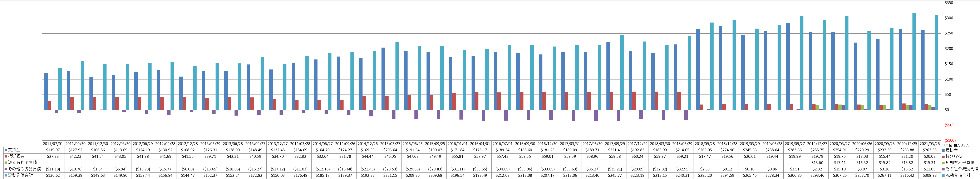980x179 pixels.
Task: Click the cyan total bar for 2020/12/25
Action: [914, 61]
